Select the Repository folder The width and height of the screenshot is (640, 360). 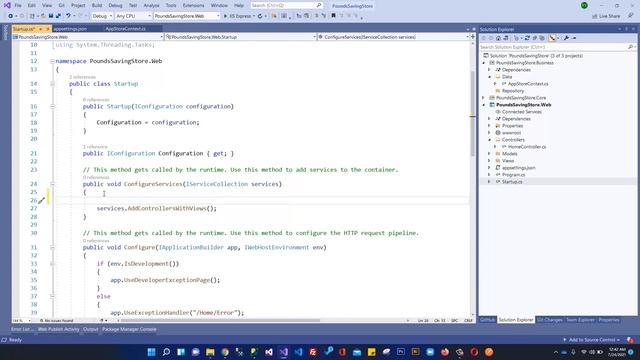513,91
